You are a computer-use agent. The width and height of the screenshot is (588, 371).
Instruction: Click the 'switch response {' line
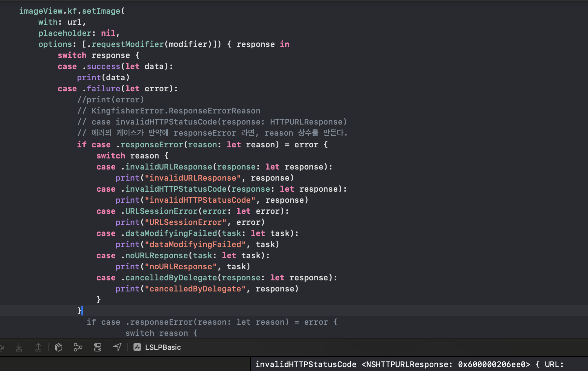(x=99, y=55)
